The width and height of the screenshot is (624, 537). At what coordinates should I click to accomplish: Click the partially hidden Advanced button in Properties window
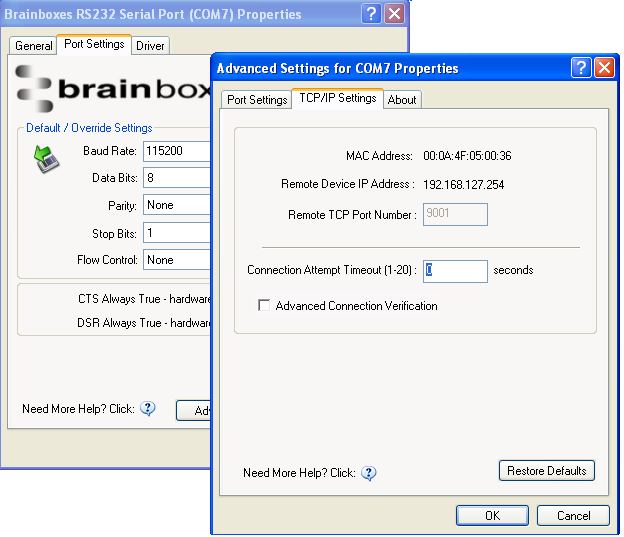[x=193, y=410]
